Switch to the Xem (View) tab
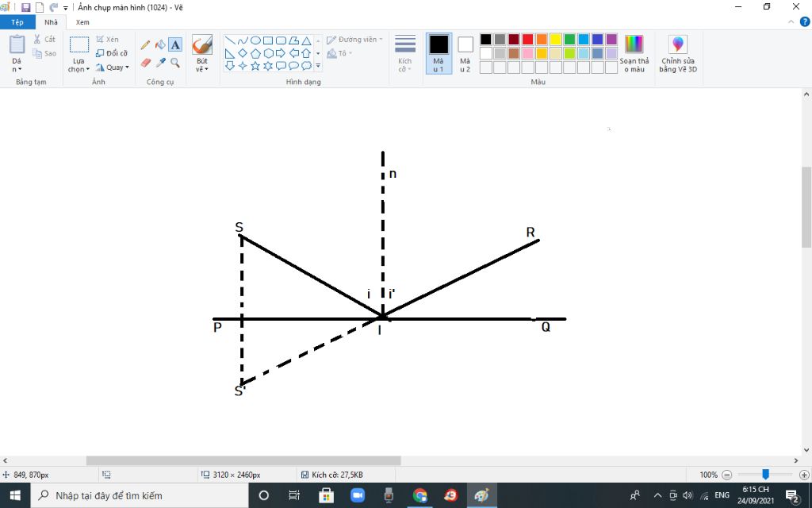Screen dimensions: 812x508 tap(82, 22)
